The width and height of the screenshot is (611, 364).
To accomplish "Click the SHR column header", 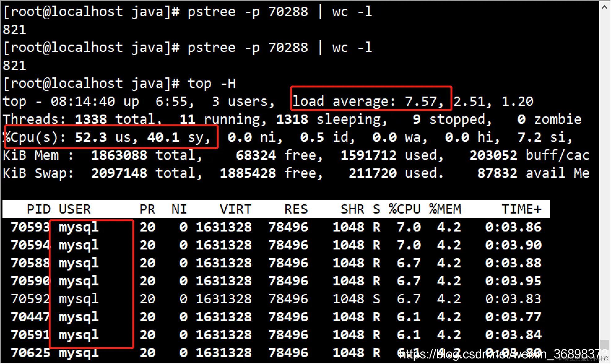I will click(x=352, y=209).
